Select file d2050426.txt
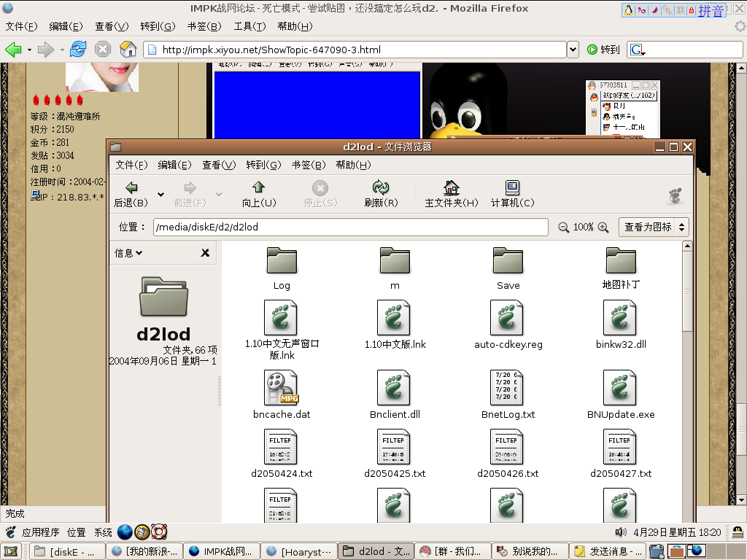 [x=508, y=454]
